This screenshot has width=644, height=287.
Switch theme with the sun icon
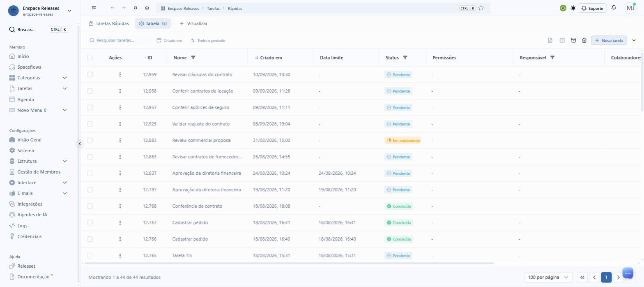[x=573, y=8]
